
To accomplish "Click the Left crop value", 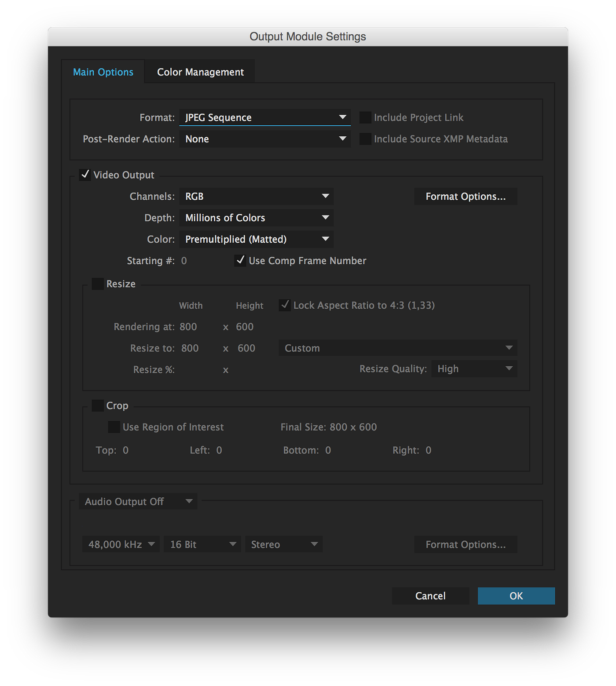I will (x=219, y=450).
